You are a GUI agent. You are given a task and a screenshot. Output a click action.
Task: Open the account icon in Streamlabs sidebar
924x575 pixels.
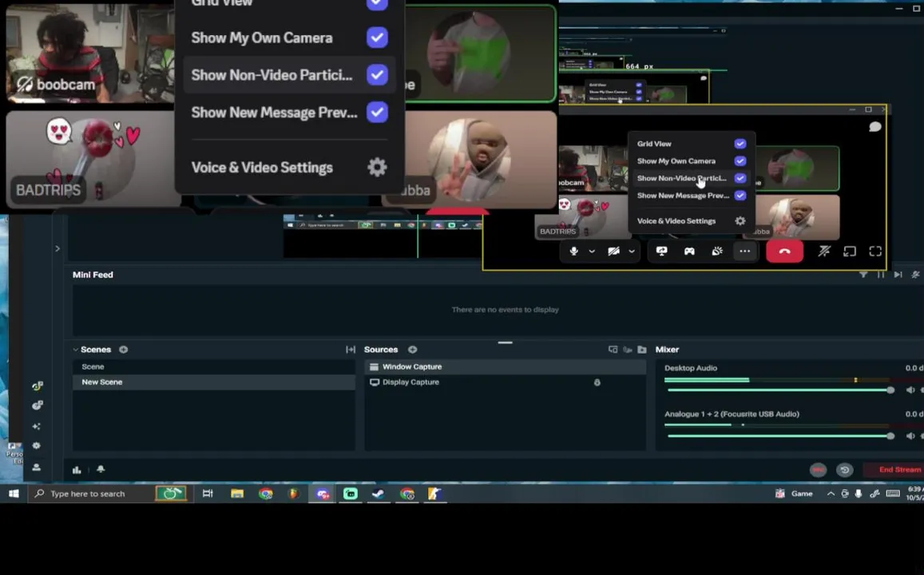point(37,466)
